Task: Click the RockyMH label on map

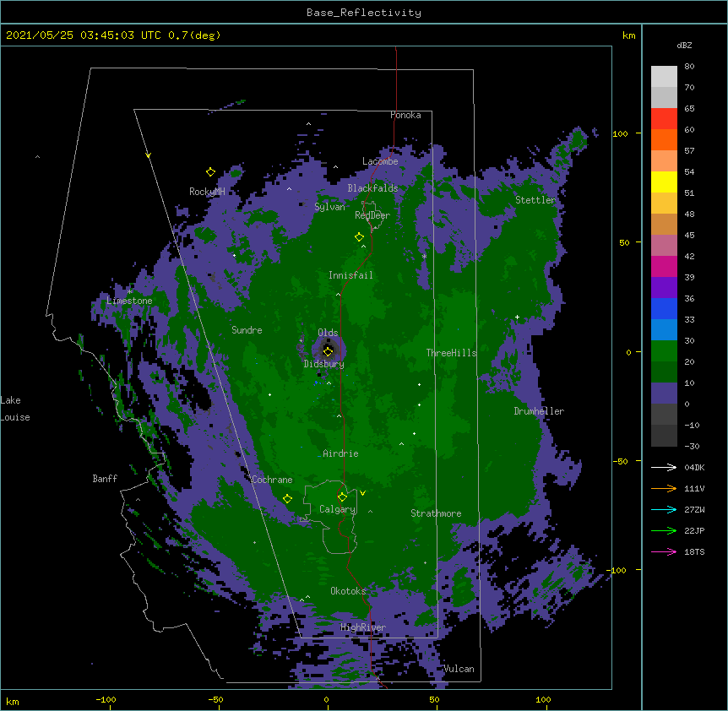Action: 207,192
